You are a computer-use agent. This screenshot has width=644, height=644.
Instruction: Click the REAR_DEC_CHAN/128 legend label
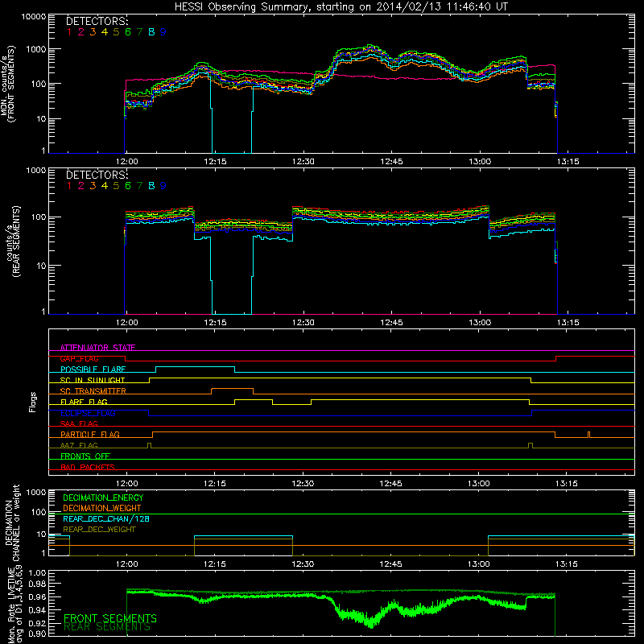click(x=106, y=518)
